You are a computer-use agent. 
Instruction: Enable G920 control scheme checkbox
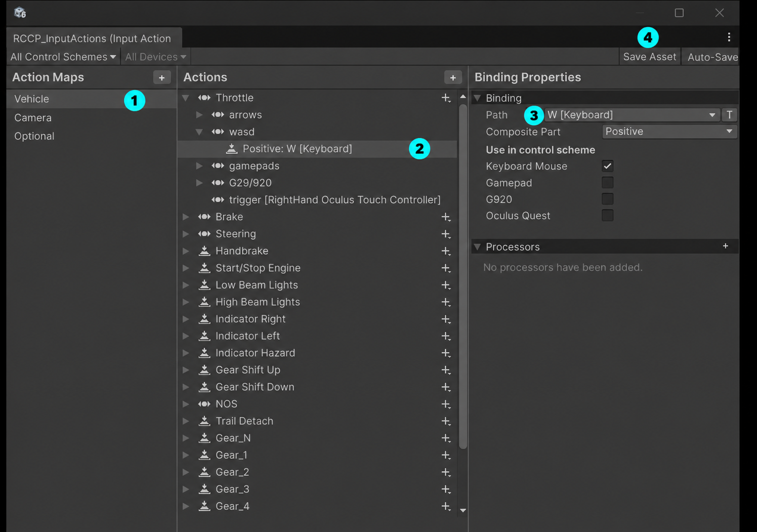tap(607, 199)
